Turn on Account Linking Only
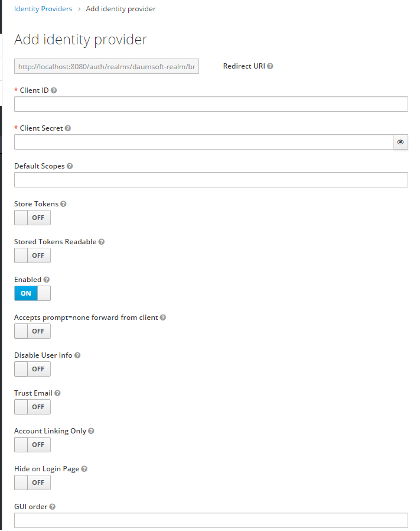Screen dimensions: 420x531 32,445
